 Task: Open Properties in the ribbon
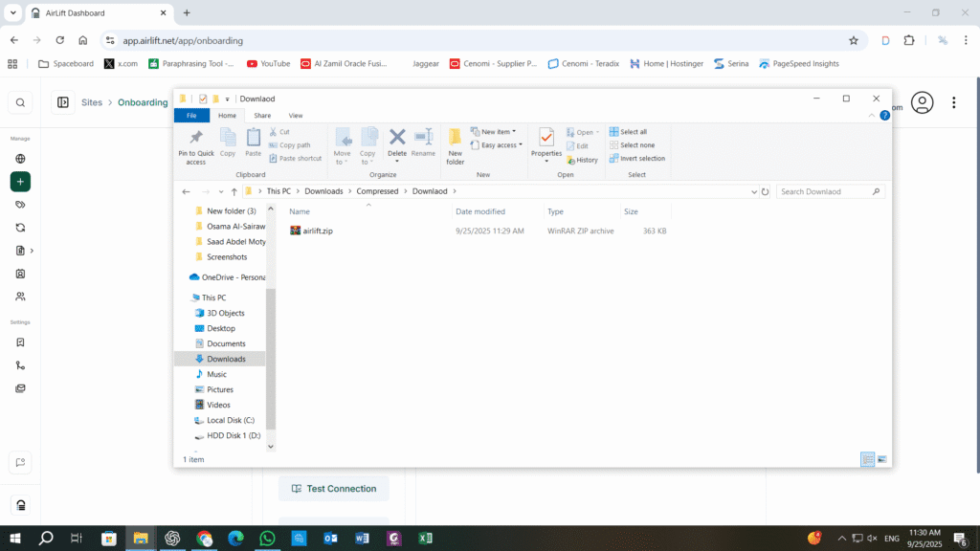coord(546,145)
